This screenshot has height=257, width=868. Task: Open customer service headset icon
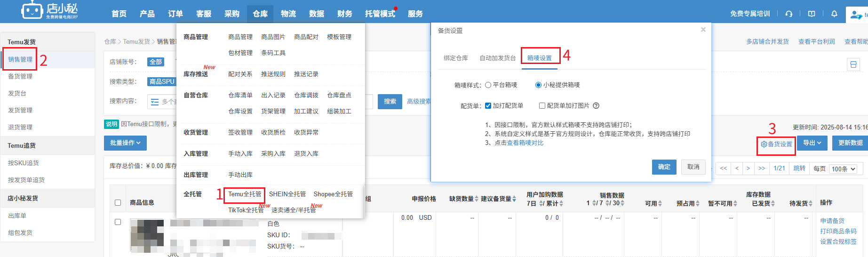tap(789, 14)
